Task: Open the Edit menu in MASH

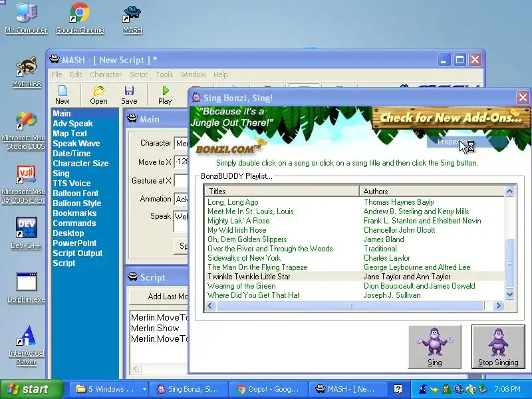Action: click(x=76, y=74)
